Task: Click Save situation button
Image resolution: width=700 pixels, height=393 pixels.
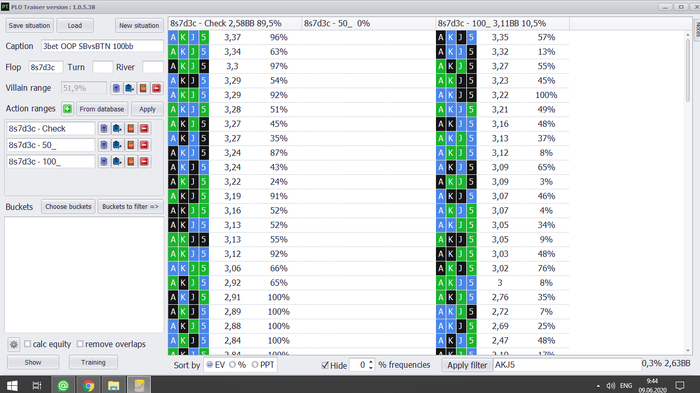Action: 29,25
